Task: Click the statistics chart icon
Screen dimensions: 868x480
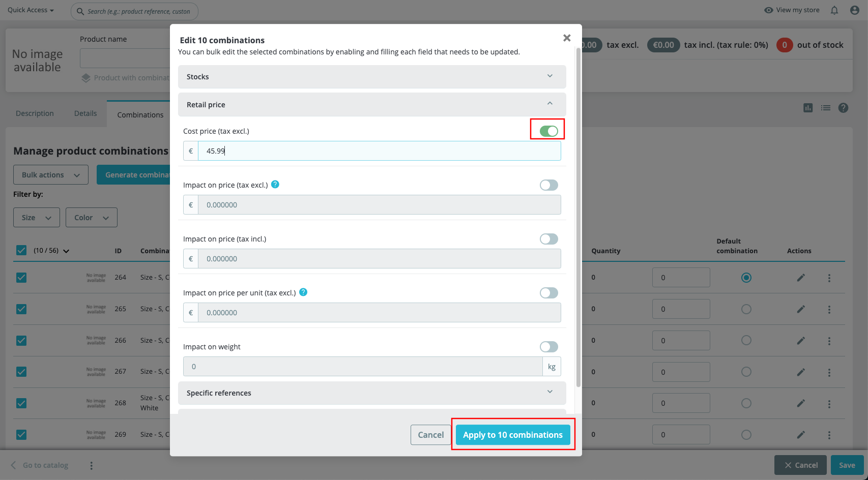Action: click(x=808, y=108)
